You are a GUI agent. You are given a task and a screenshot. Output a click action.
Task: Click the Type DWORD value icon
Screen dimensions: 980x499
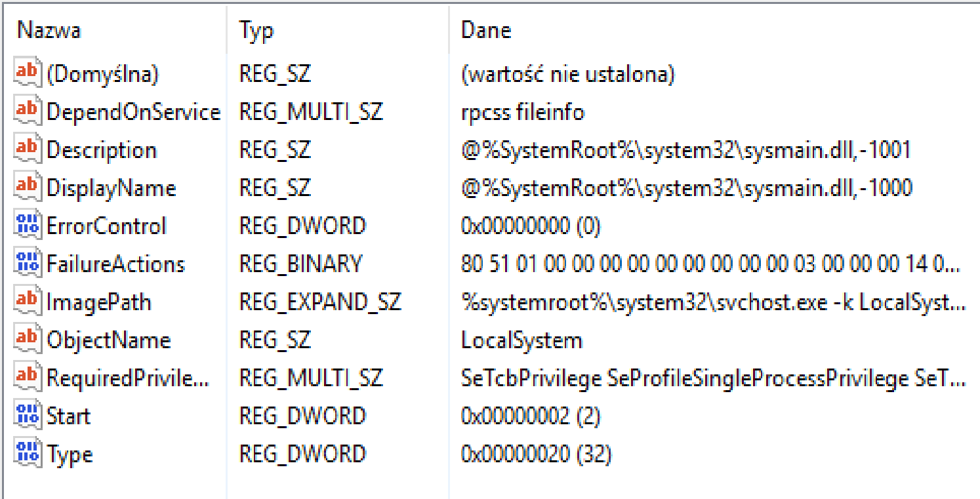click(27, 454)
